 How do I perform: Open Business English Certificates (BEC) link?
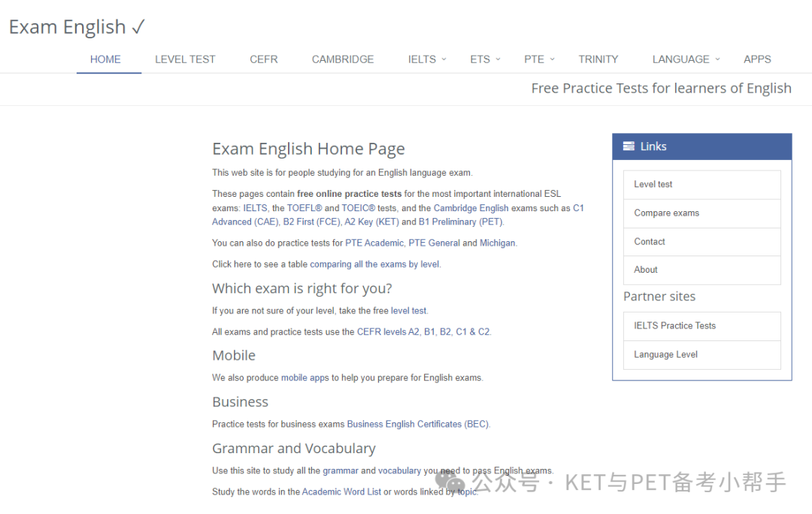click(418, 425)
